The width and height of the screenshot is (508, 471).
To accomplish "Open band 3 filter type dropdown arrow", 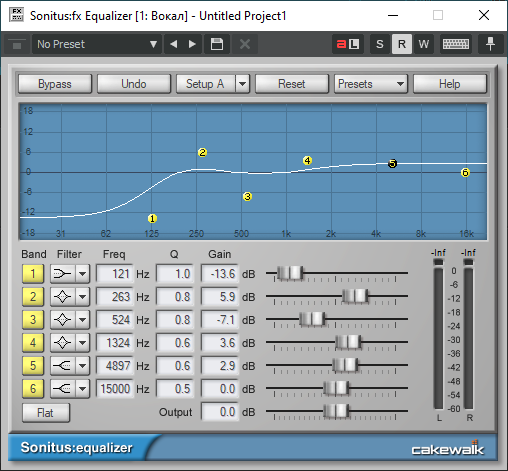I will coord(82,320).
